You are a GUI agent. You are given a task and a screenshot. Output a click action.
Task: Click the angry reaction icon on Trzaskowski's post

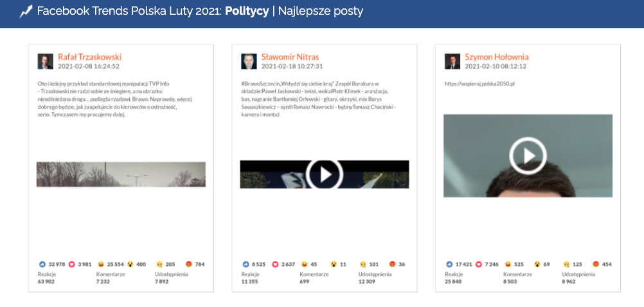pos(189,264)
